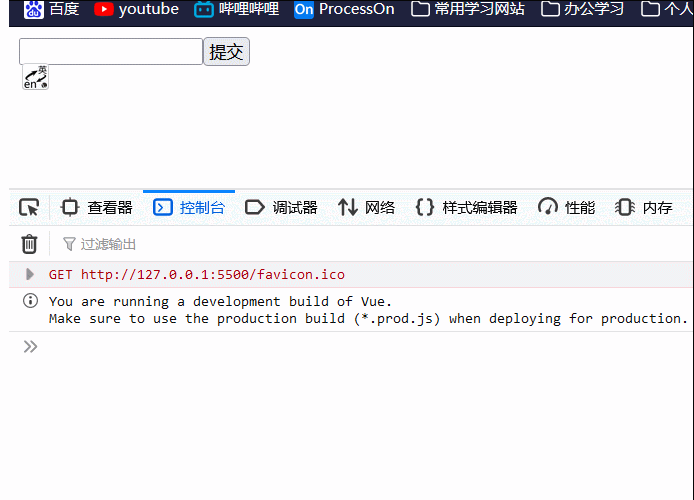Expand the GET favicon.ico log entry
Image resolution: width=694 pixels, height=500 pixels.
[x=30, y=274]
